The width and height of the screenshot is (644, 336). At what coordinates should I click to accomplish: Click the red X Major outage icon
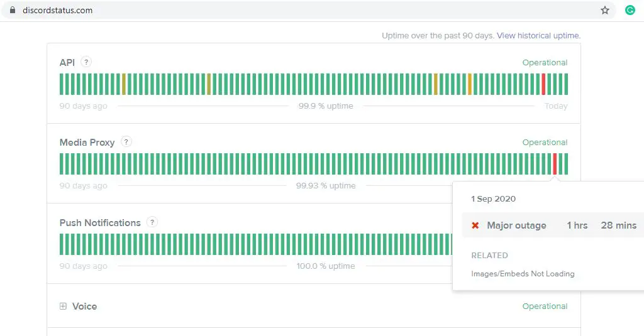475,225
